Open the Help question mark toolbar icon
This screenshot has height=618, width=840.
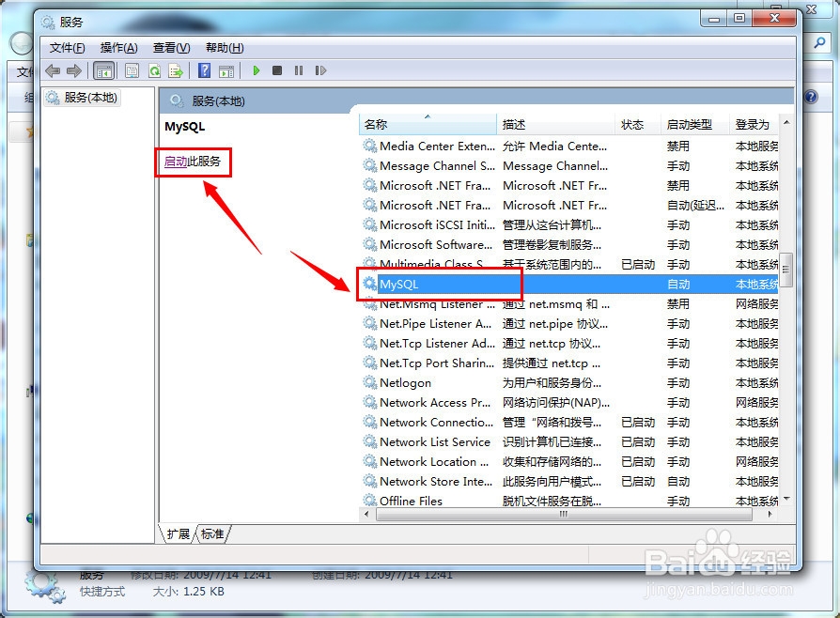(x=204, y=70)
